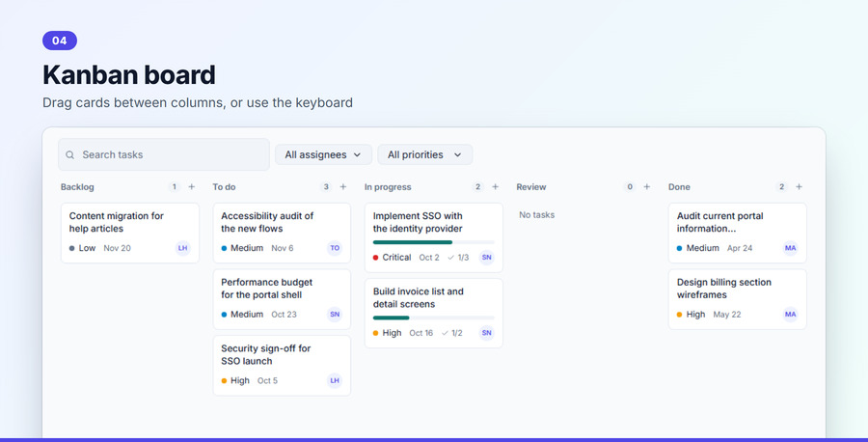This screenshot has height=442, width=868.
Task: Open the All priorities dropdown
Action: [x=425, y=154]
